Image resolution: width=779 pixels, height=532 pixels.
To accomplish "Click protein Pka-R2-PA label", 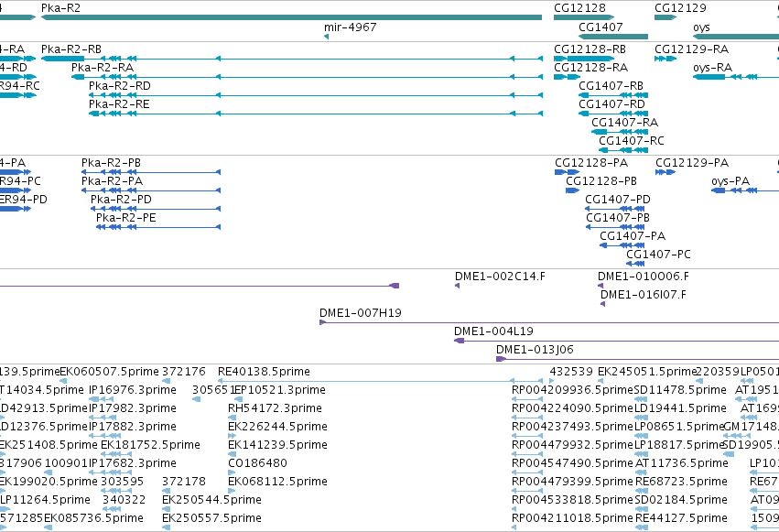I will point(112,181).
